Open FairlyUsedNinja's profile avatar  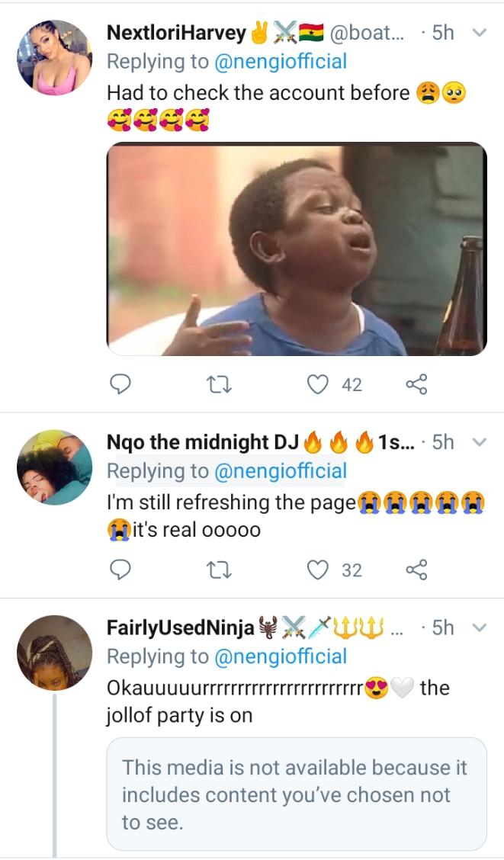[x=55, y=652]
